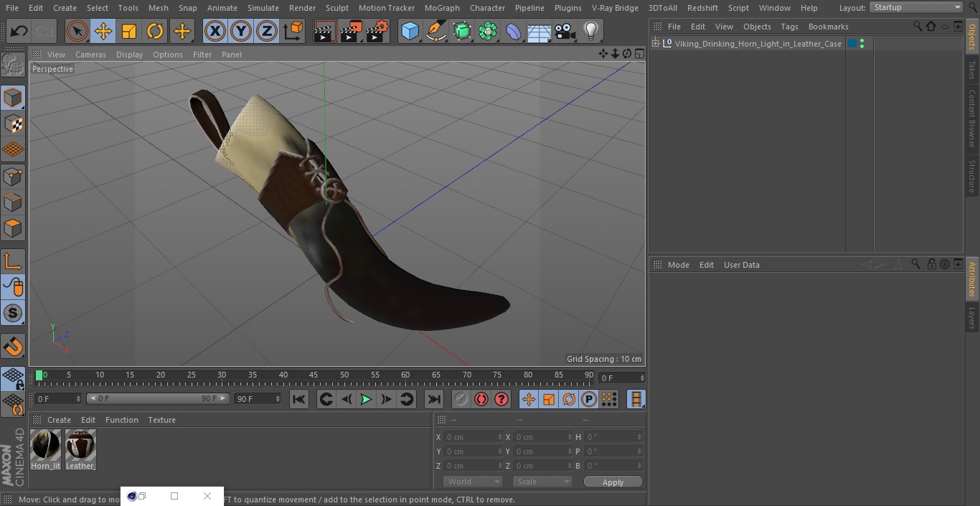Toggle Enable Snap magnet
Image resolution: width=980 pixels, height=506 pixels.
coord(13,347)
